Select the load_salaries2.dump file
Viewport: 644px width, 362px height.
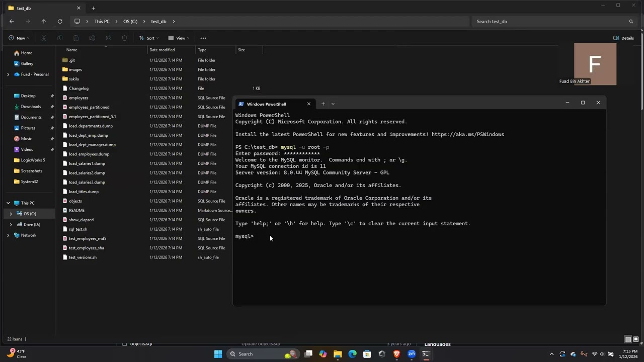(87, 173)
